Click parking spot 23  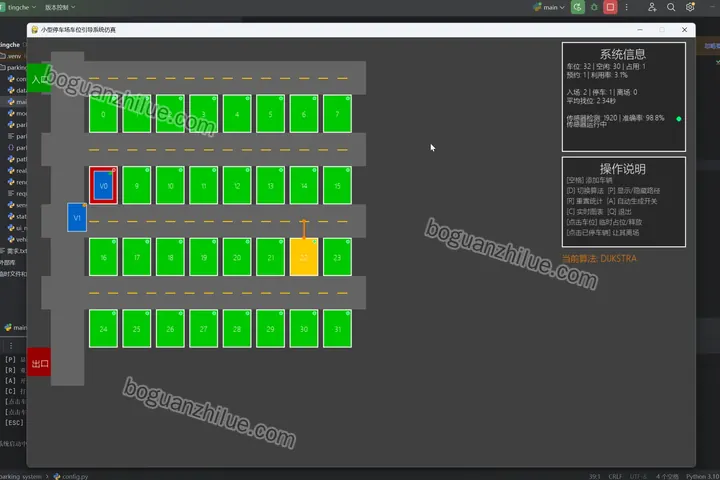point(338,257)
